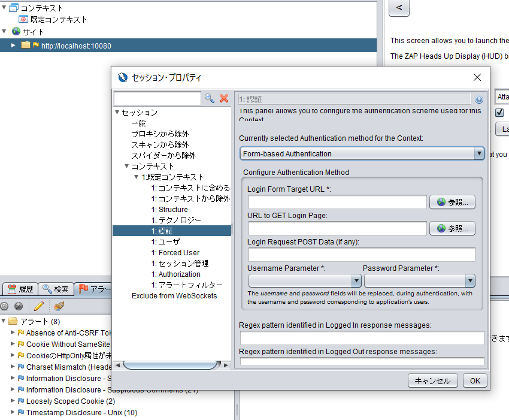Click the broom clear icon in alerts toolbar
The height and width of the screenshot is (420, 509).
click(x=59, y=306)
